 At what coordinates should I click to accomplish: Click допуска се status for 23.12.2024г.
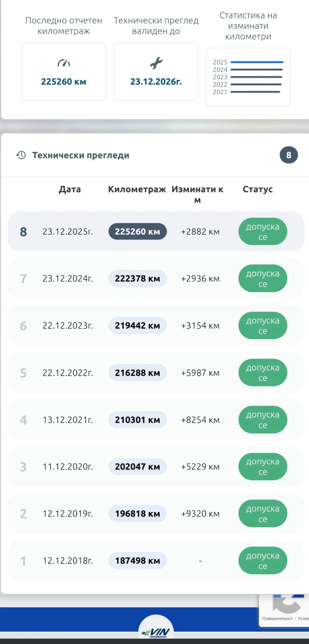click(x=263, y=279)
